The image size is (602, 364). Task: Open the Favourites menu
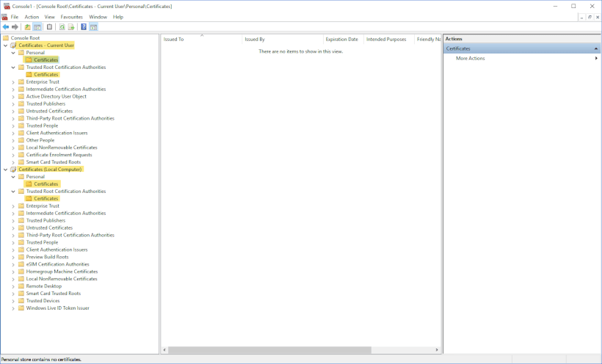tap(71, 17)
